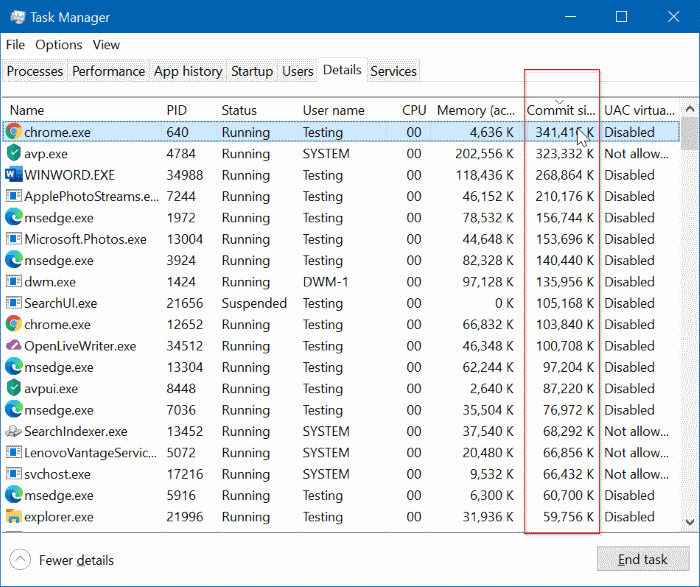Click the avpui.exe shield icon
This screenshot has height=587, width=700.
coord(14,388)
